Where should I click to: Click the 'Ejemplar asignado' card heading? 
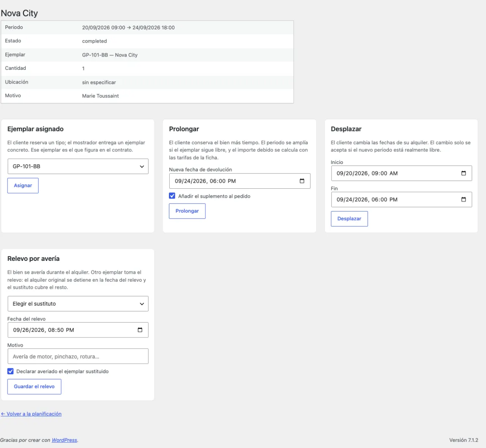[x=35, y=129]
